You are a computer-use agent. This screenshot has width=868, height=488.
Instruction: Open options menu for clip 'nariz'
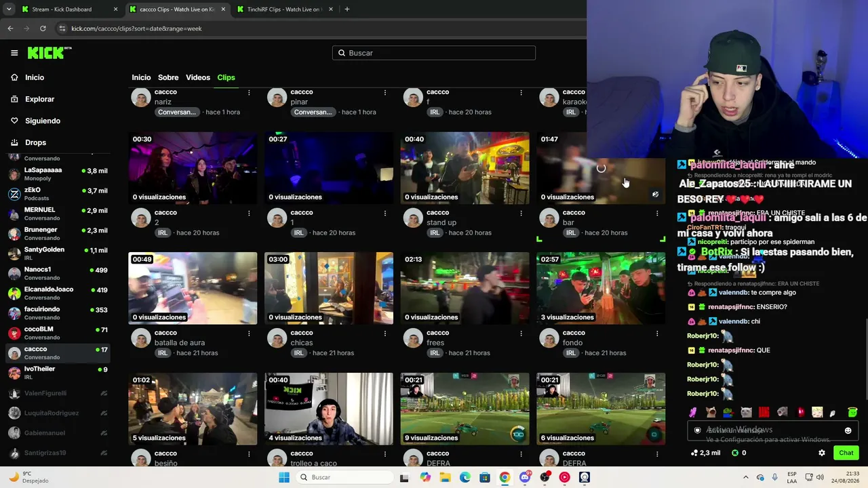[x=249, y=92]
